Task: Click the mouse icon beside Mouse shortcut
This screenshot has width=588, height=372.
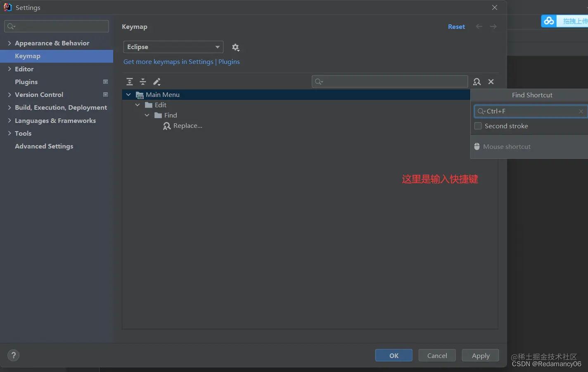Action: point(477,146)
